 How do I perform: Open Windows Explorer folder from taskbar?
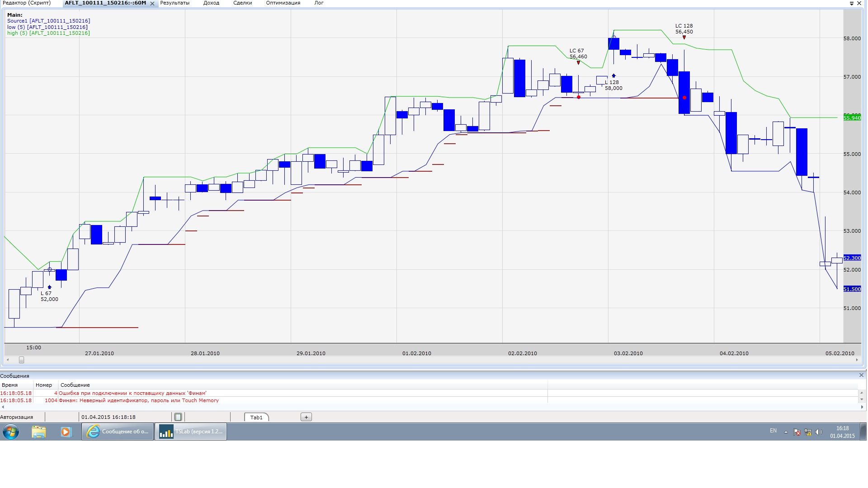tap(39, 432)
